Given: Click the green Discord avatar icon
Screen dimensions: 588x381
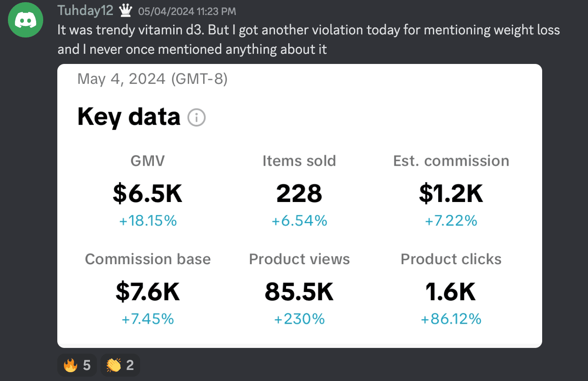Looking at the screenshot, I should [x=26, y=20].
